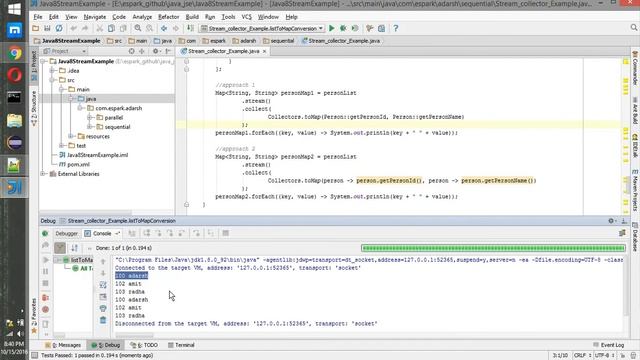This screenshot has width=640, height=360.
Task: Click the Copy icon in the toolbar
Action: pos(111,28)
